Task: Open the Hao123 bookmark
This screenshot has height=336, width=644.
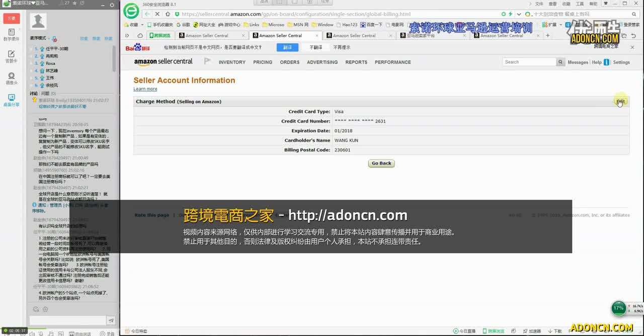Action: [347, 25]
